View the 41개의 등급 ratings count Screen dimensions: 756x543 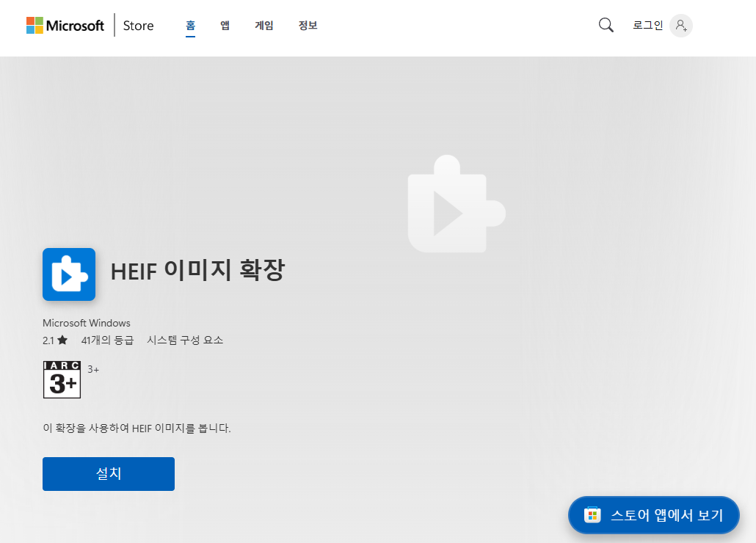107,340
